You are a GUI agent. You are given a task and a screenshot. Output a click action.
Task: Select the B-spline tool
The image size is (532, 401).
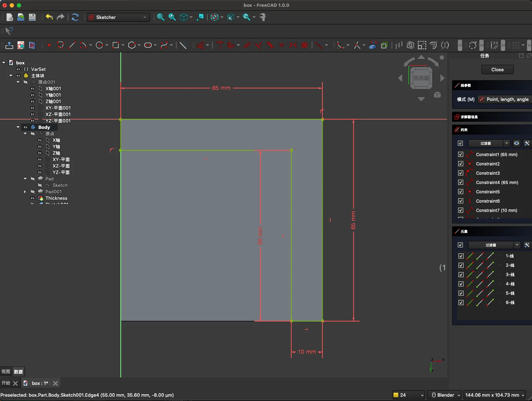coord(164,45)
